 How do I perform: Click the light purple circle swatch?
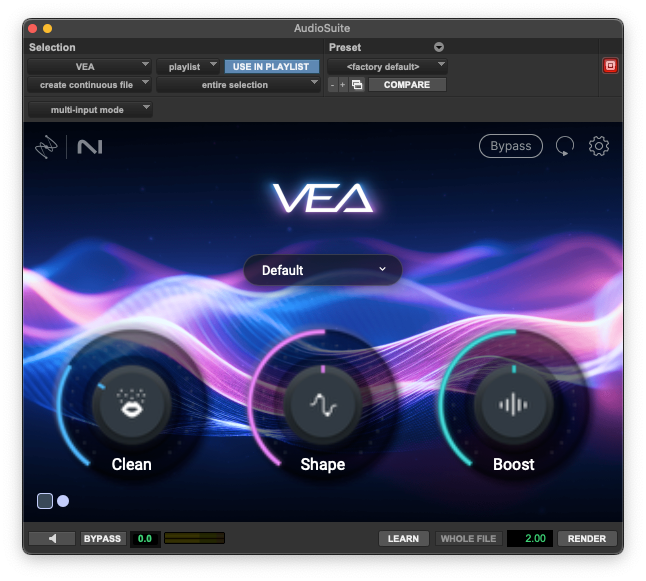pyautogui.click(x=63, y=501)
